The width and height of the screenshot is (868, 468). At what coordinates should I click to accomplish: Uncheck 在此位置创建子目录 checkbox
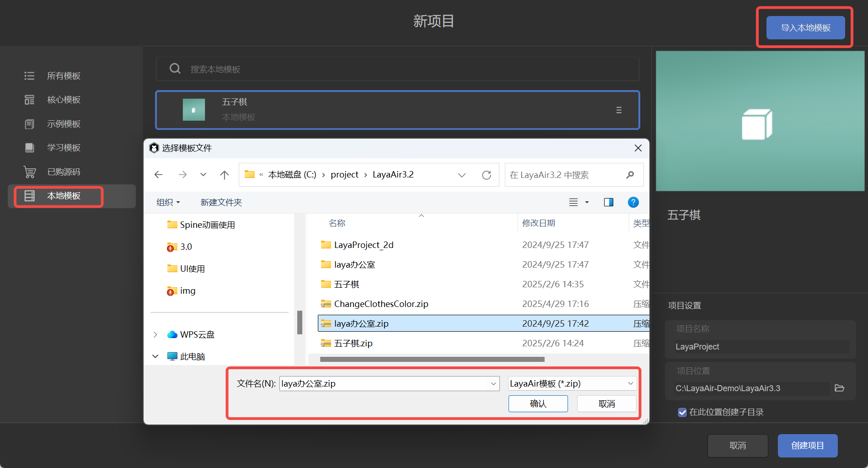tap(682, 412)
